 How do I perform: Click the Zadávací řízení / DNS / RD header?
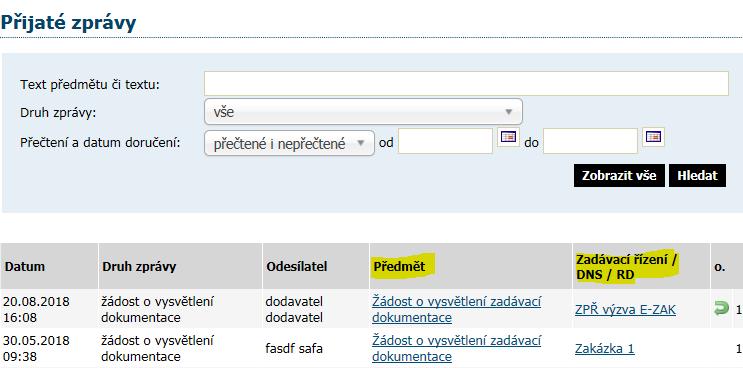627,267
